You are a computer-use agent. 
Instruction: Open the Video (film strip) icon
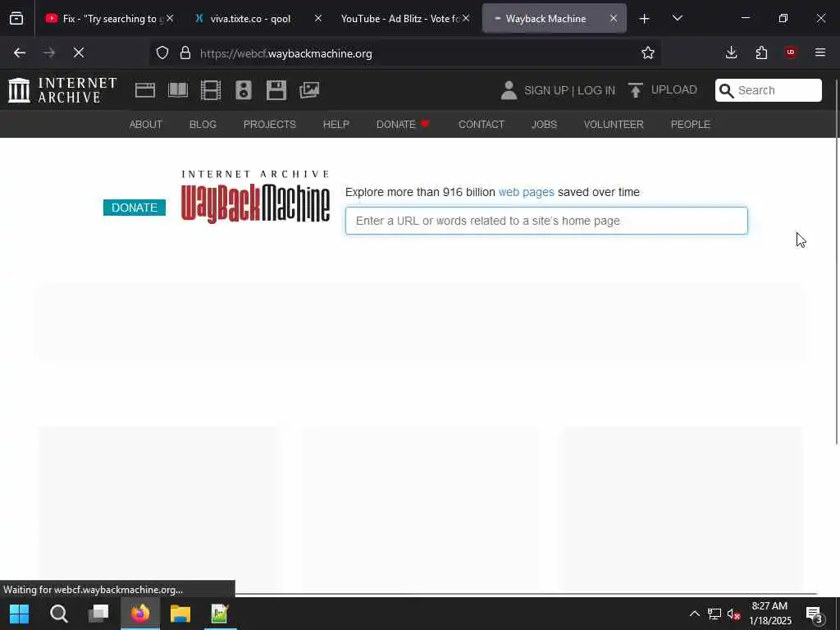[x=211, y=90]
